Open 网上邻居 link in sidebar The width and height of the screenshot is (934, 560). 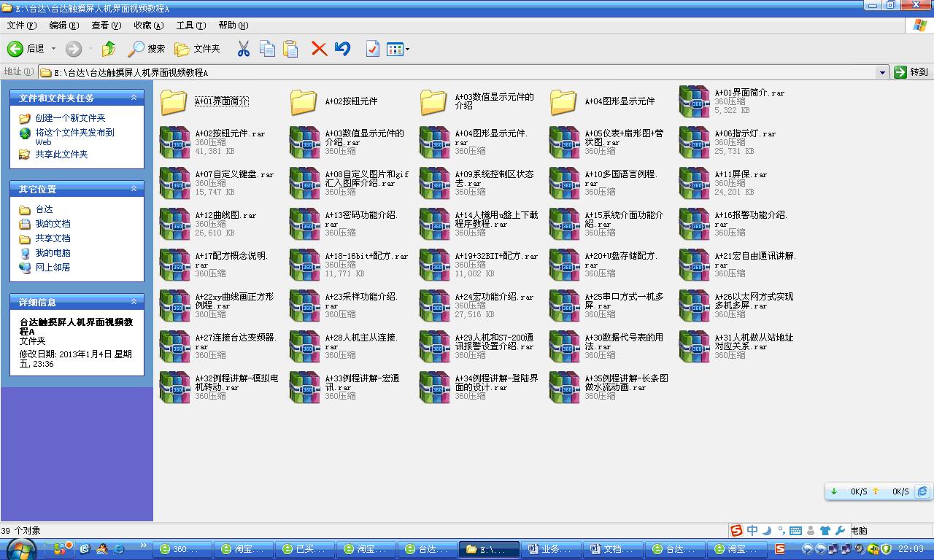pos(53,268)
